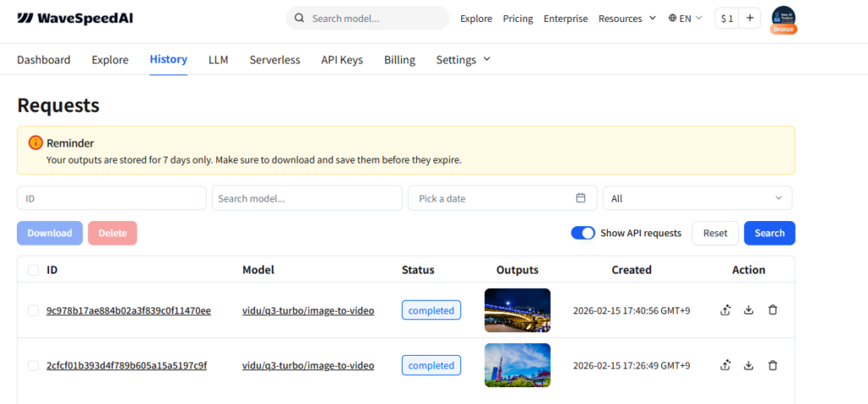Open the API Keys tab
Image resolution: width=868 pixels, height=404 pixels.
coord(342,59)
